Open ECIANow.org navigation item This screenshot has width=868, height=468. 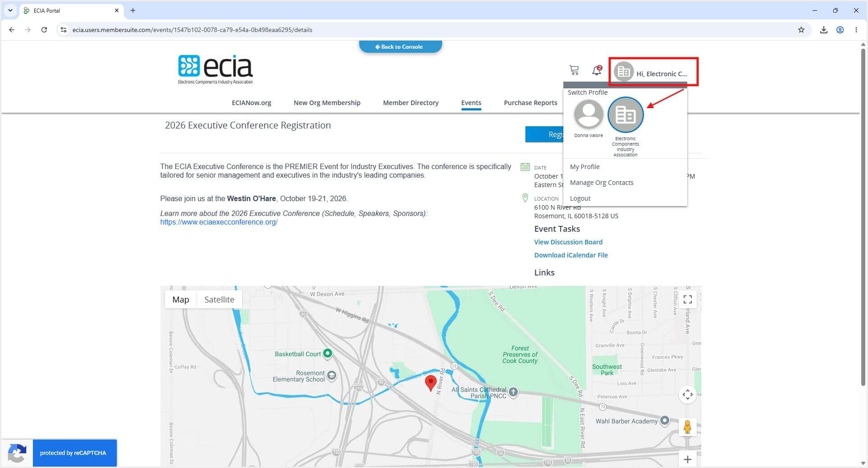pyautogui.click(x=251, y=103)
